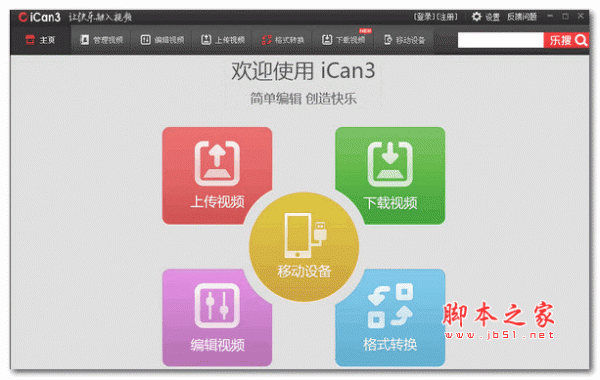Switch to 移动设备 toolbar tab
This screenshot has width=600, height=380.
pos(404,40)
